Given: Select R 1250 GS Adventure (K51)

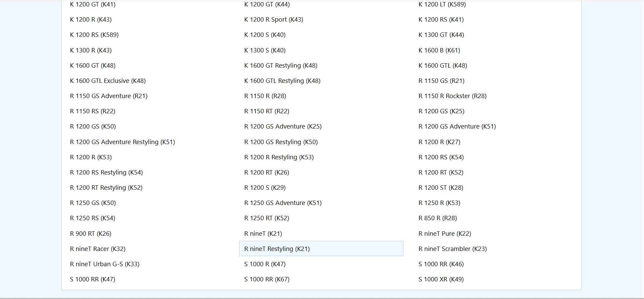Looking at the screenshot, I should click(283, 203).
